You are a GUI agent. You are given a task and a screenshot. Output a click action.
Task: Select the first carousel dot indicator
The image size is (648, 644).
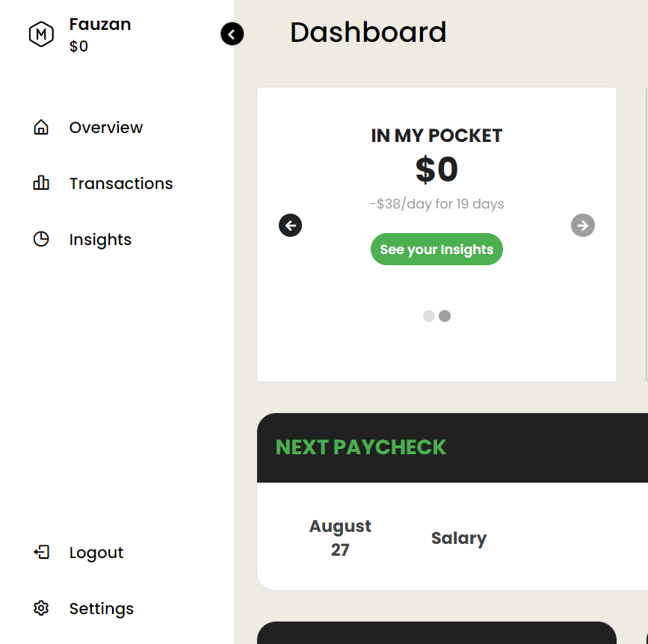point(429,316)
